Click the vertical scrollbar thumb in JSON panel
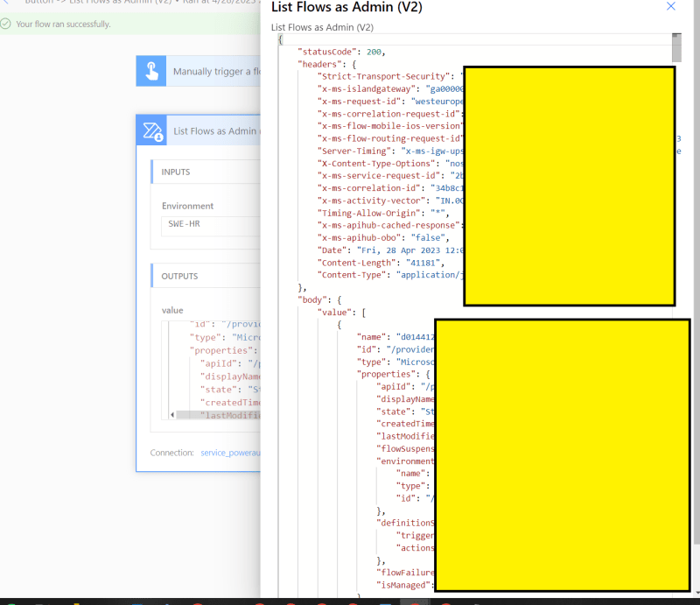700x605 pixels. tap(676, 48)
